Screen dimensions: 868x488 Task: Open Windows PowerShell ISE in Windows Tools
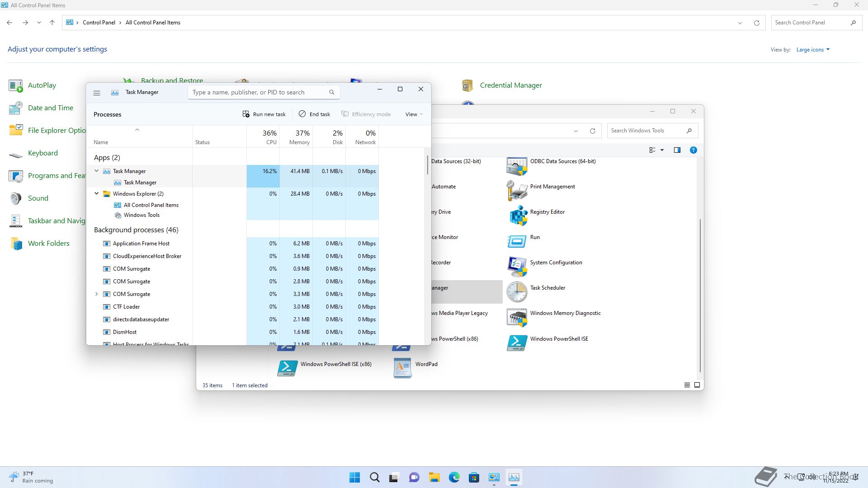[x=547, y=343]
